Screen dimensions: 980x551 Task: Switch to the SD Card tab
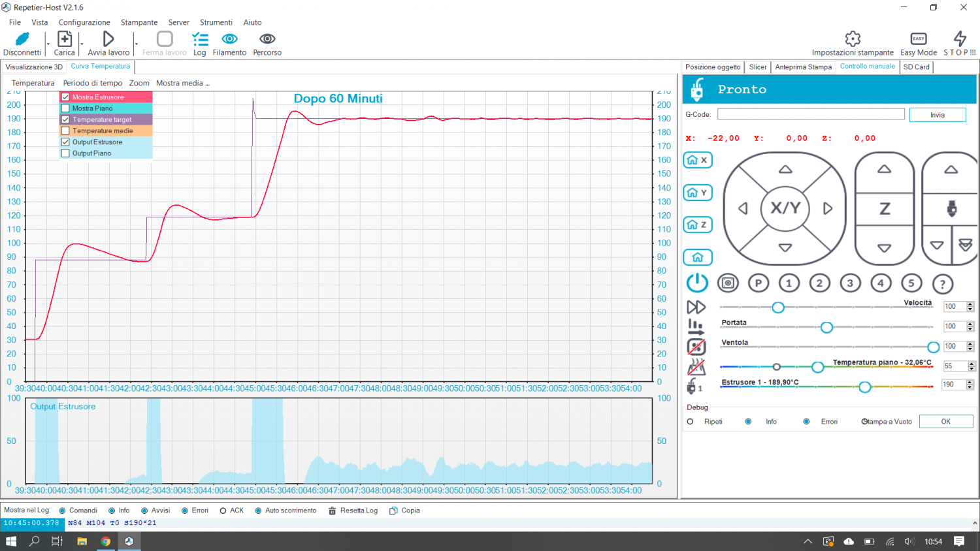click(916, 67)
